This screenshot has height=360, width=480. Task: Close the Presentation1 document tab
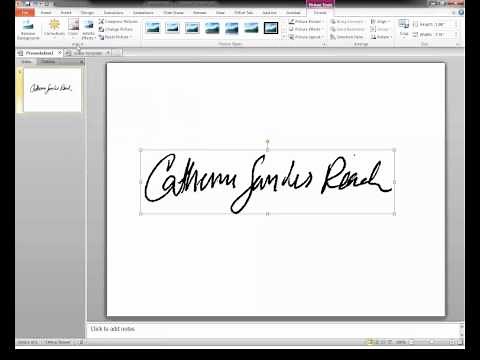[x=60, y=53]
